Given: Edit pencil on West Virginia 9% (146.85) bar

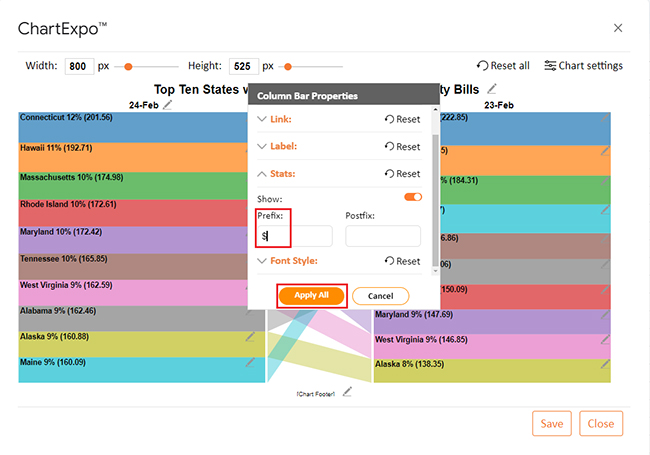Looking at the screenshot, I should 605,339.
